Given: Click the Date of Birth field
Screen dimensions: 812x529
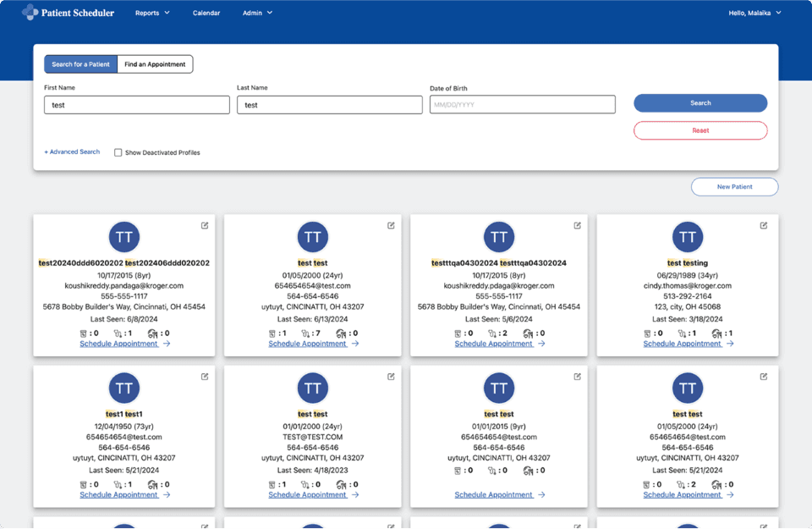Looking at the screenshot, I should pyautogui.click(x=523, y=104).
